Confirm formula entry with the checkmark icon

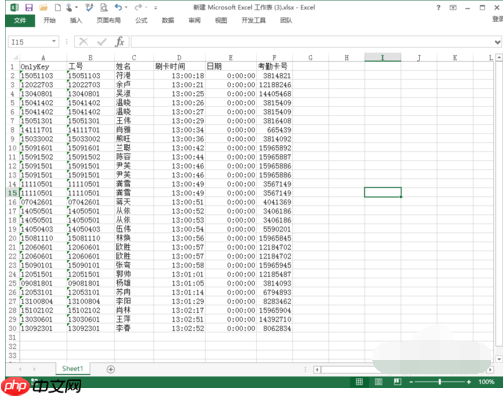point(102,42)
